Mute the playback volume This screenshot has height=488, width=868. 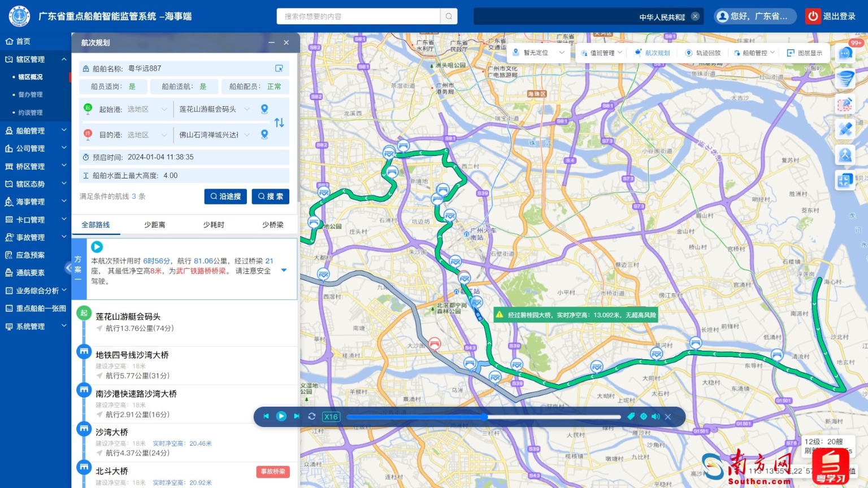pos(656,416)
